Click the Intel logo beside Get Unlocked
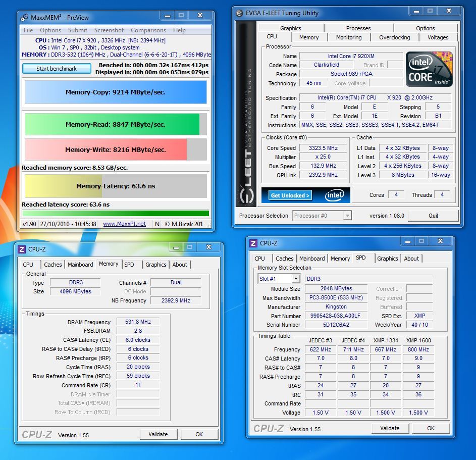Viewport: 476px width, 460px height. 334,195
